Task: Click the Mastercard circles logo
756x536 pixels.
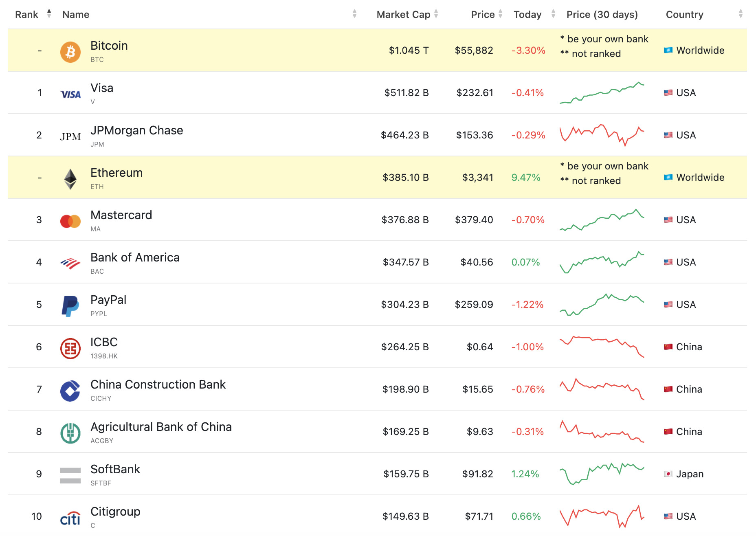Action: (70, 222)
